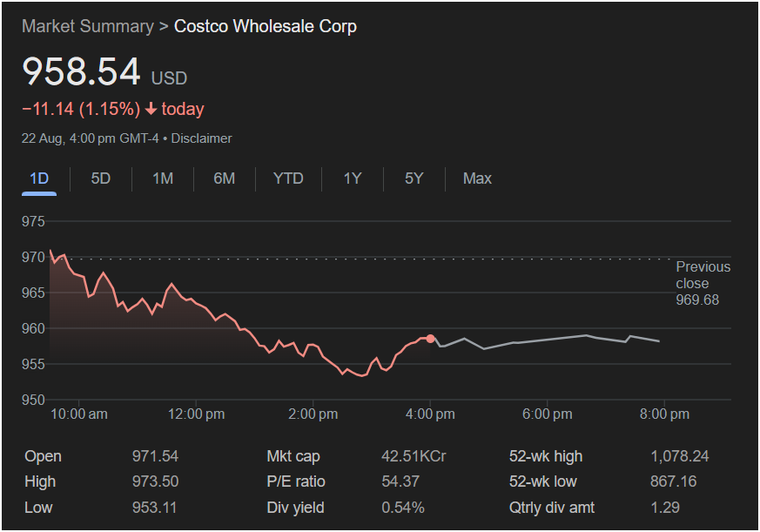Open the 5Y chart tab
Screen dimensions: 760x532
click(x=414, y=178)
